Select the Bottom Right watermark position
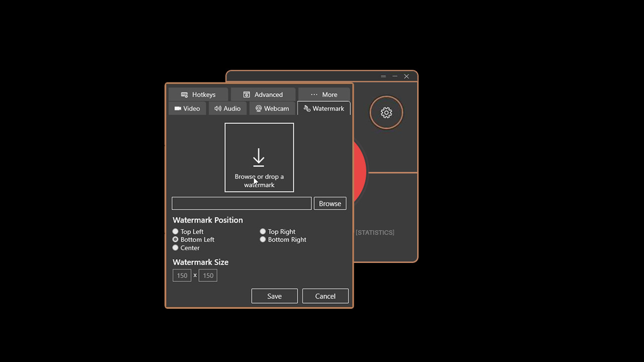The width and height of the screenshot is (644, 362). point(263,239)
